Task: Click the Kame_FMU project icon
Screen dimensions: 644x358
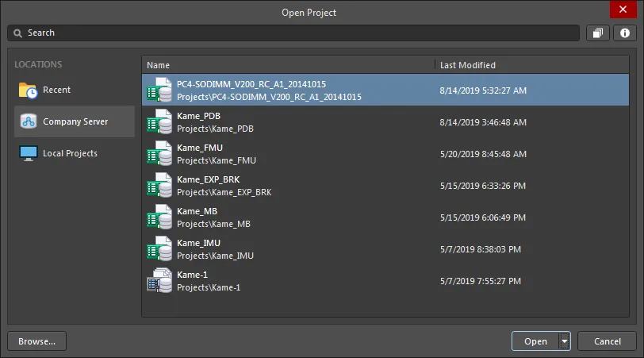Action: coord(159,153)
